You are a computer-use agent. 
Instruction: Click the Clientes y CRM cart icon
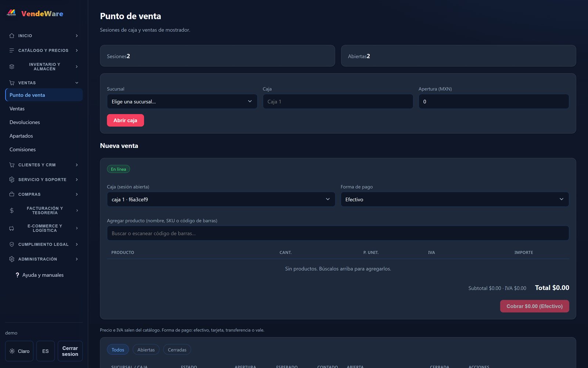[x=12, y=165]
